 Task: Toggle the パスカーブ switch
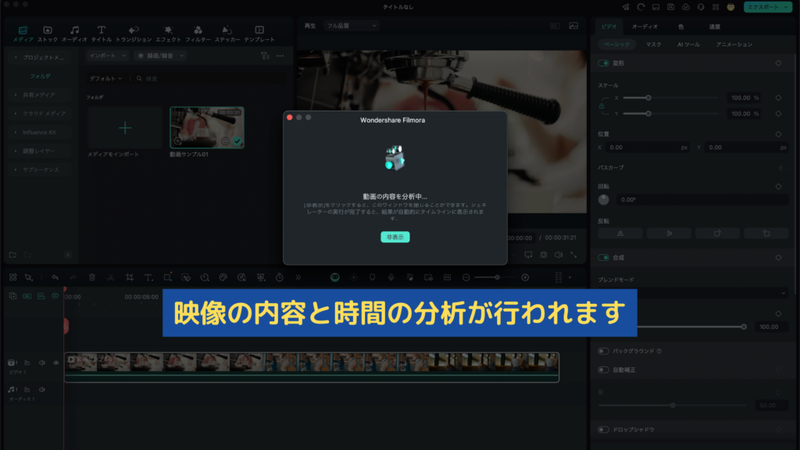click(783, 167)
